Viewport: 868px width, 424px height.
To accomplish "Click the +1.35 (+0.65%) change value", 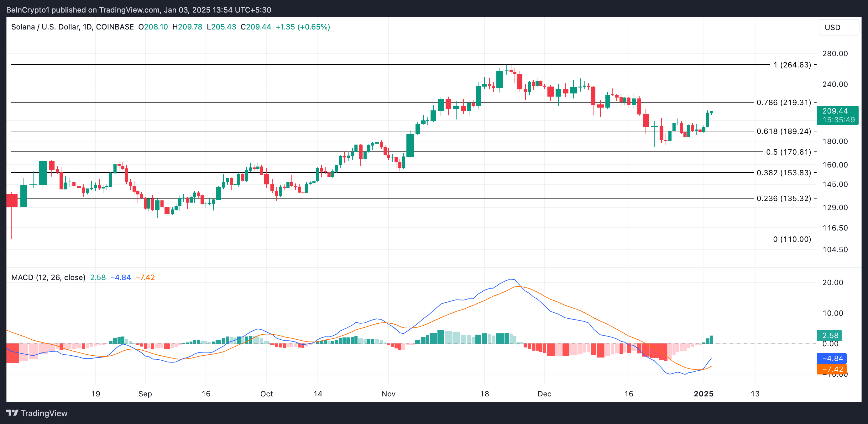I will click(303, 27).
